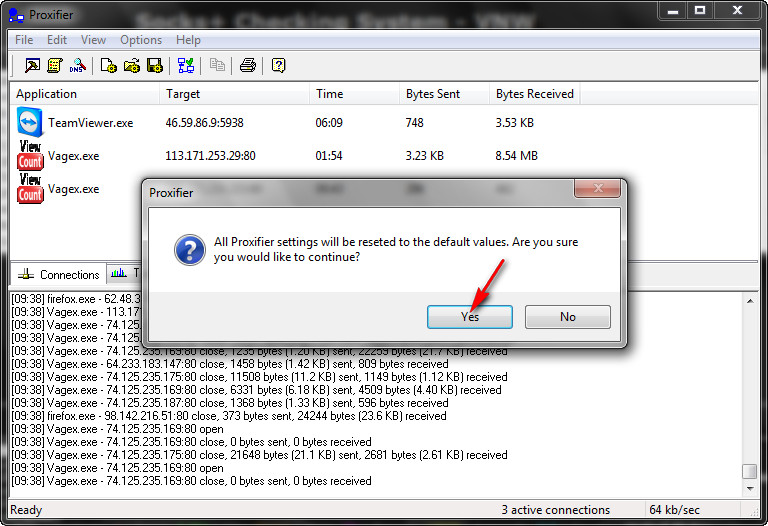Select log line for 74.125.235.187:80 close

(230, 403)
